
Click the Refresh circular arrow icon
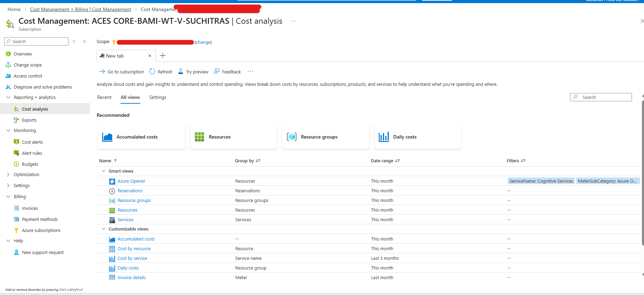click(152, 71)
